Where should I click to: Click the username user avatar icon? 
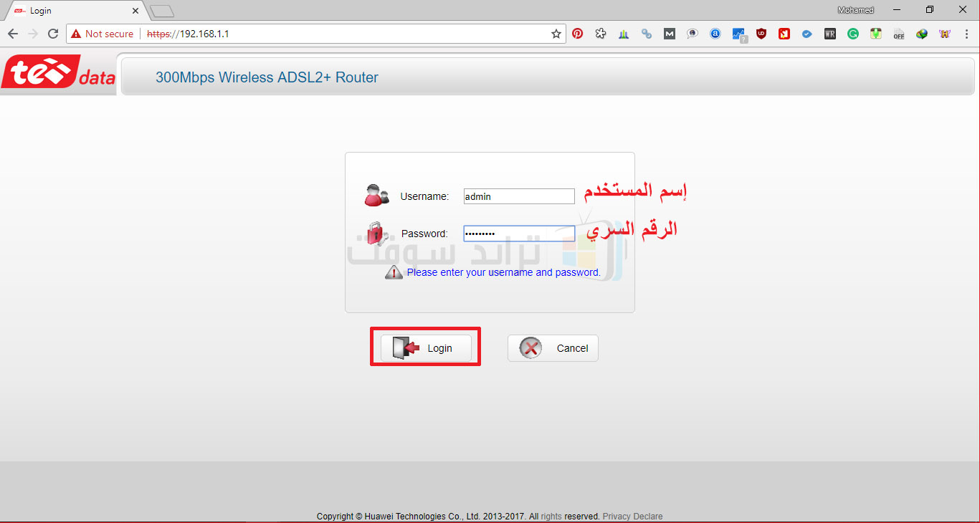(x=376, y=195)
